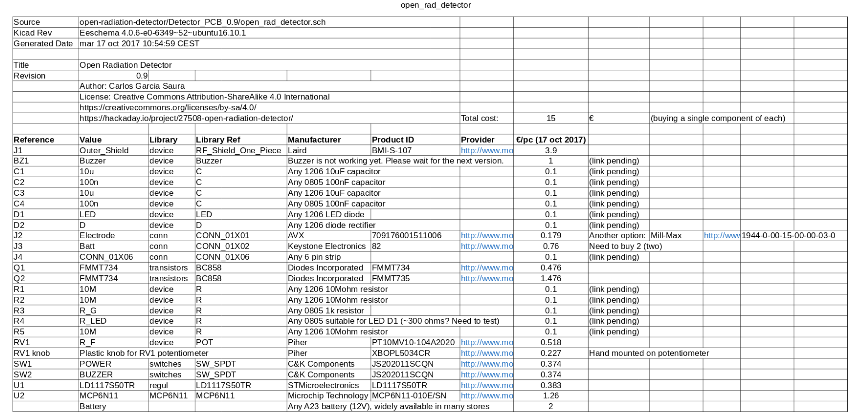Viewport: 858px width, 417px height.
Task: Select the 'Library Ref' header cell
Action: pyautogui.click(x=241, y=140)
